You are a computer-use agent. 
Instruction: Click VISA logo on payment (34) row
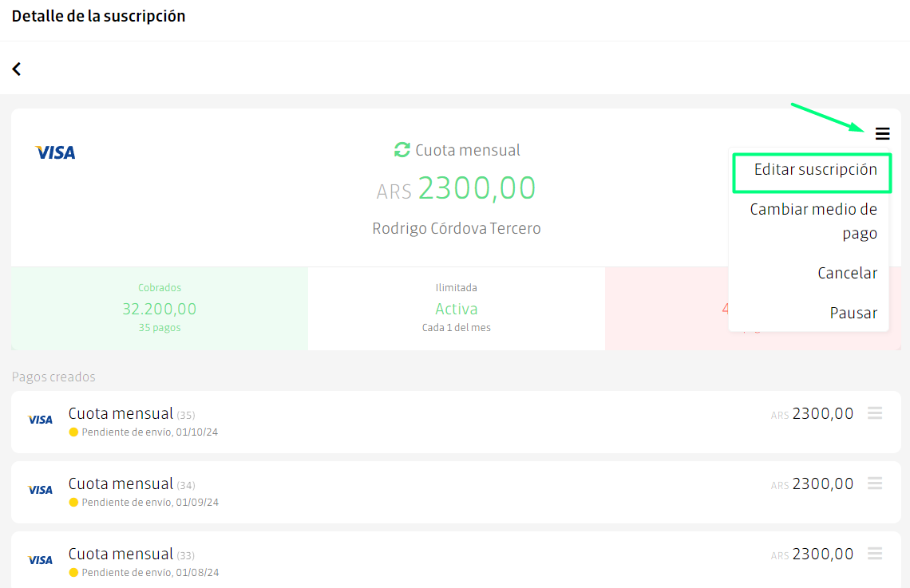(40, 490)
